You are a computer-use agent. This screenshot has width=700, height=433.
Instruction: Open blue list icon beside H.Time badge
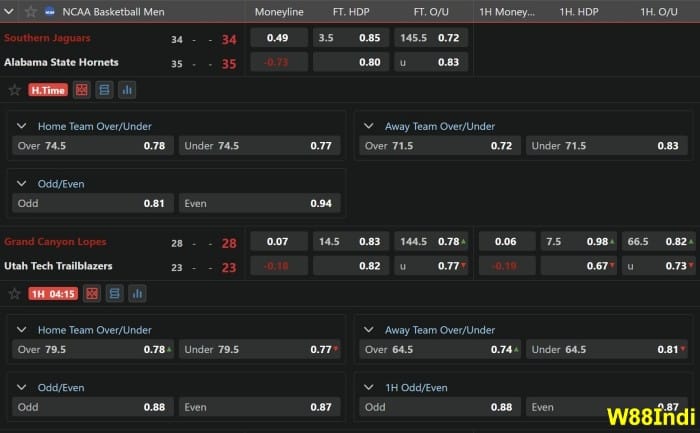tap(105, 90)
